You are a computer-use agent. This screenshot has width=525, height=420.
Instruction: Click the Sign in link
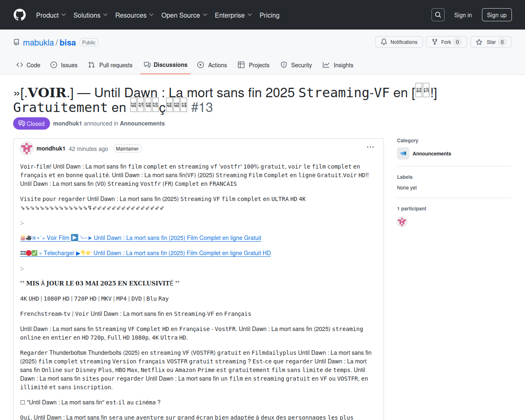[x=463, y=15]
